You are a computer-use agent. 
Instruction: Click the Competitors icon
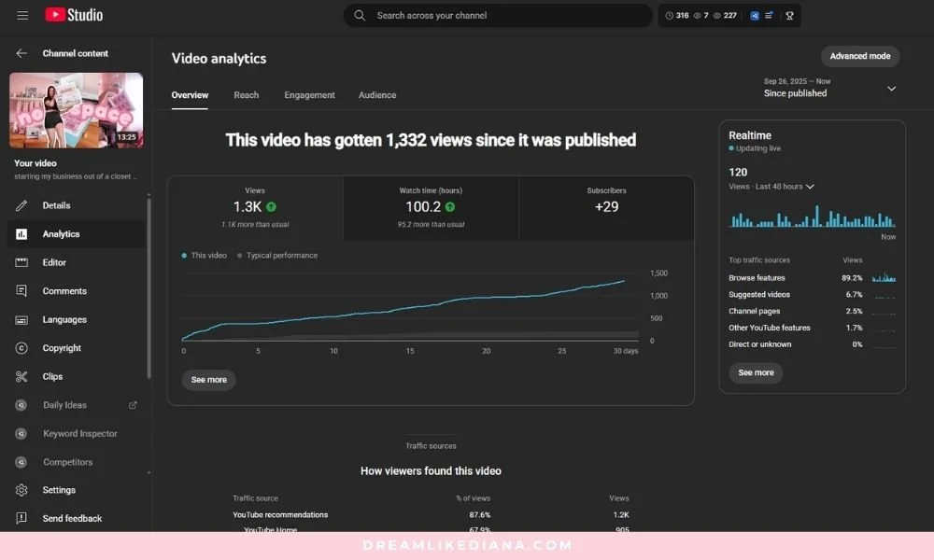point(21,462)
